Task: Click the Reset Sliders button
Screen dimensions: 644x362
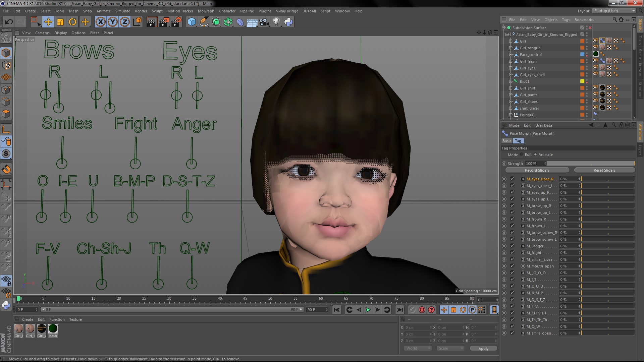Action: click(604, 170)
